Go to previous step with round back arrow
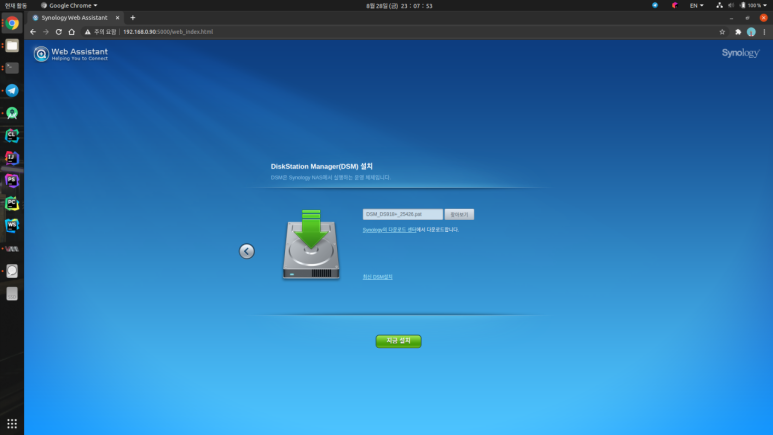 point(247,251)
